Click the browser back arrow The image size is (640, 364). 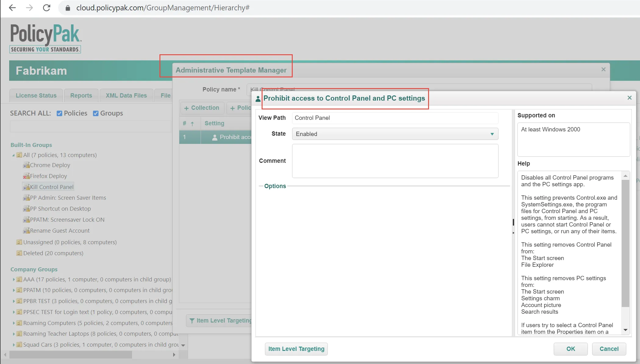click(x=12, y=8)
